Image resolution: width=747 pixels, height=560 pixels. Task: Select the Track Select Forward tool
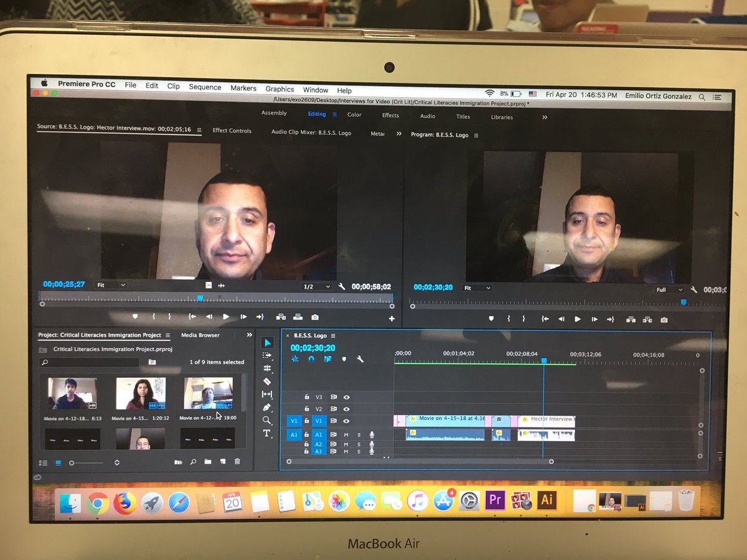(x=267, y=355)
